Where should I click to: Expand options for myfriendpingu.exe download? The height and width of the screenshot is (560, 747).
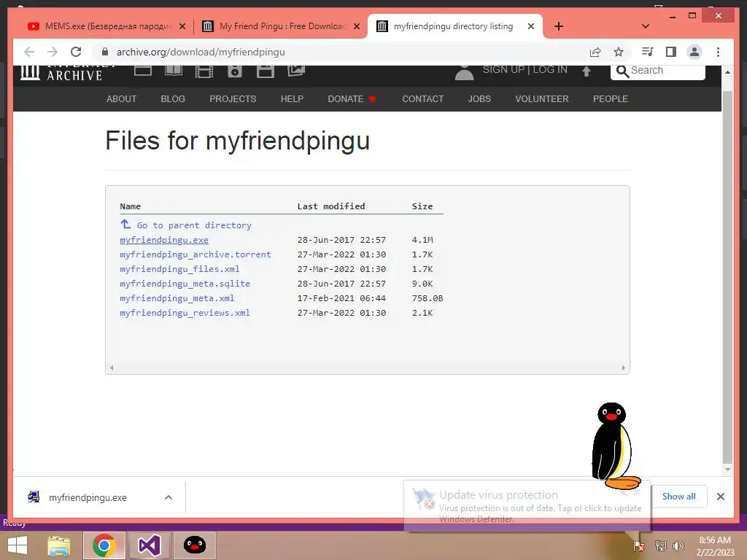pos(169,497)
